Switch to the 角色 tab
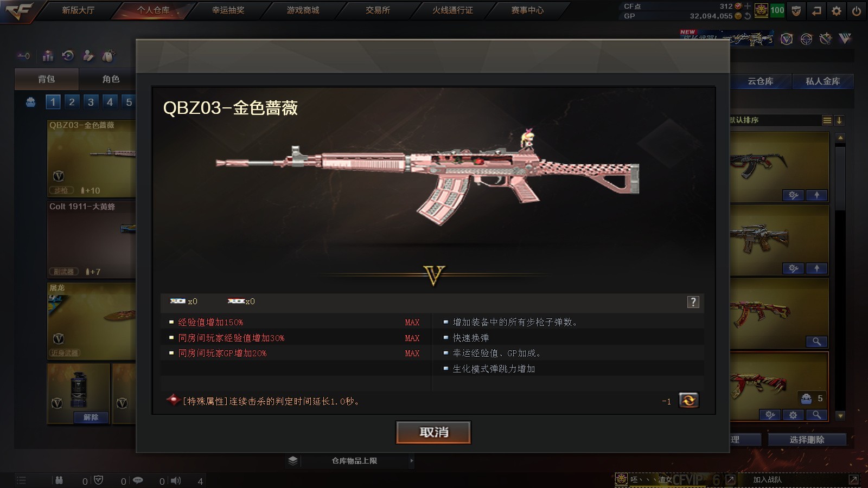This screenshot has height=488, width=868. 111,79
